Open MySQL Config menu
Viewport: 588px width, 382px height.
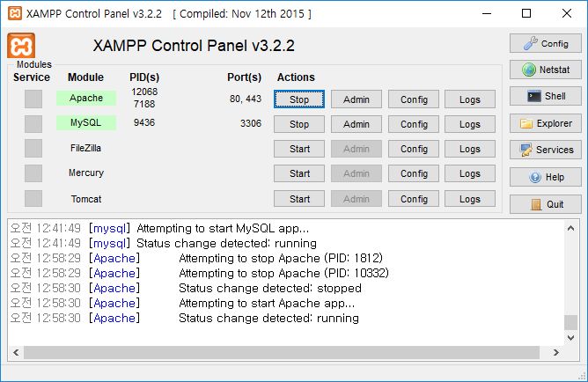(x=414, y=124)
